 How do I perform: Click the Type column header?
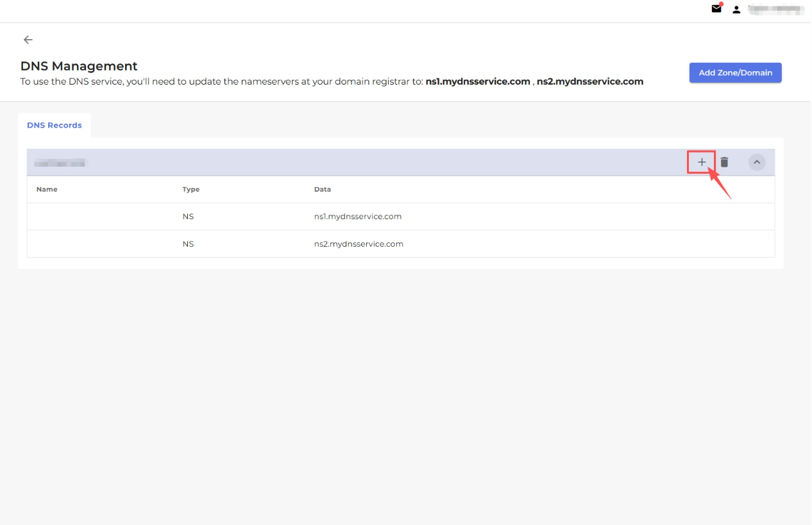190,190
